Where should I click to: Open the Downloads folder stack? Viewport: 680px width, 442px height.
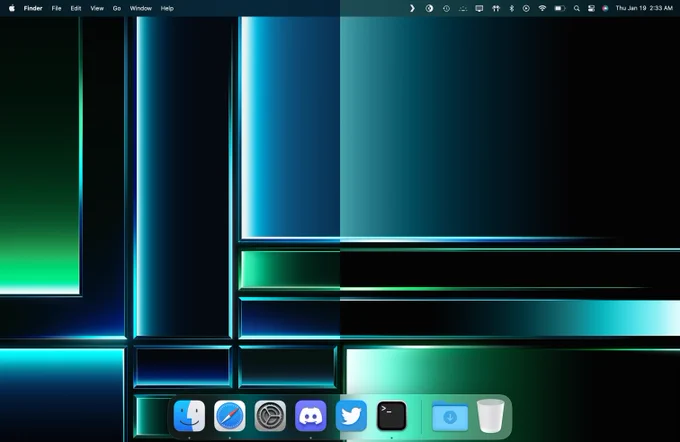pyautogui.click(x=450, y=416)
